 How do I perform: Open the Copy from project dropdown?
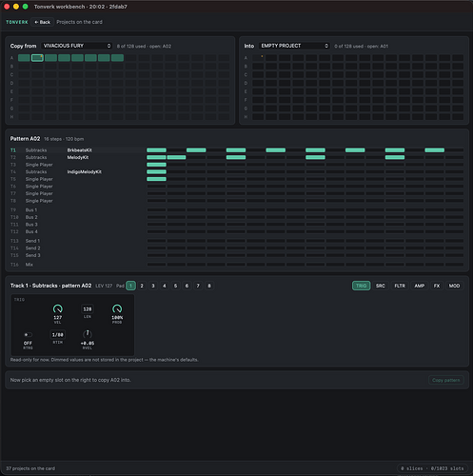tap(76, 46)
